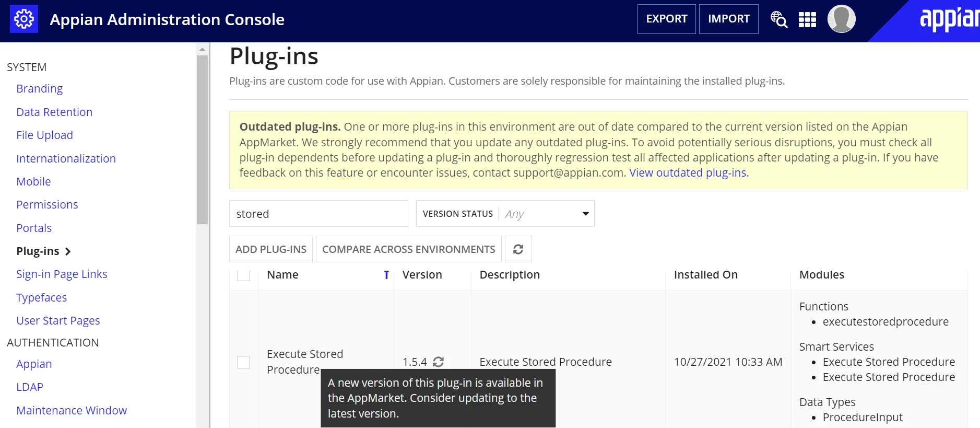Screen dimensions: 980x428
Task: Click ADD PLUG-INS button
Action: (271, 249)
